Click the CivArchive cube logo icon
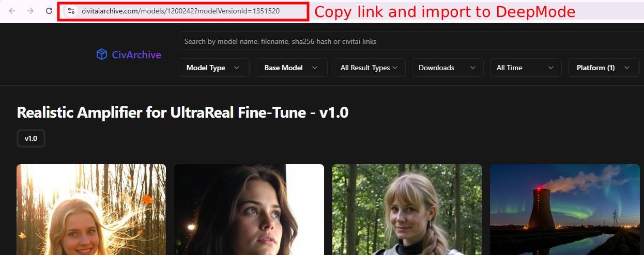 (x=102, y=55)
